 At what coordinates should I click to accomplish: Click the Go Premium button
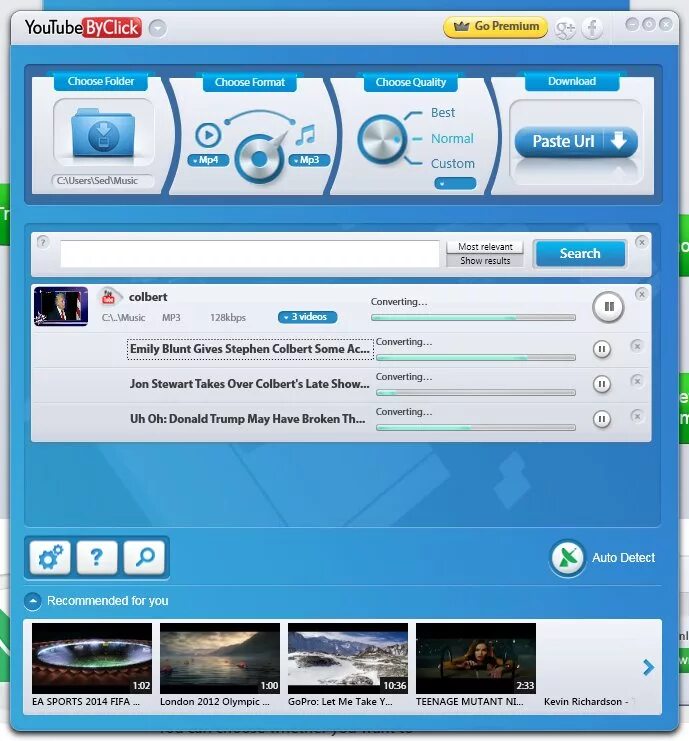[x=496, y=26]
